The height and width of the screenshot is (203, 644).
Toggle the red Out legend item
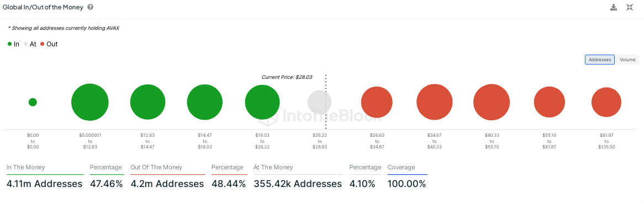(x=49, y=44)
